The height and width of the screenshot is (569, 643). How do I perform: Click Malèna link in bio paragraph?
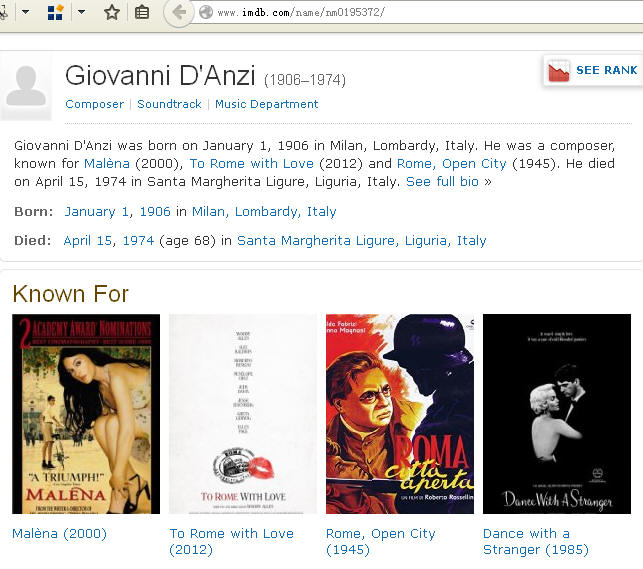(x=107, y=164)
